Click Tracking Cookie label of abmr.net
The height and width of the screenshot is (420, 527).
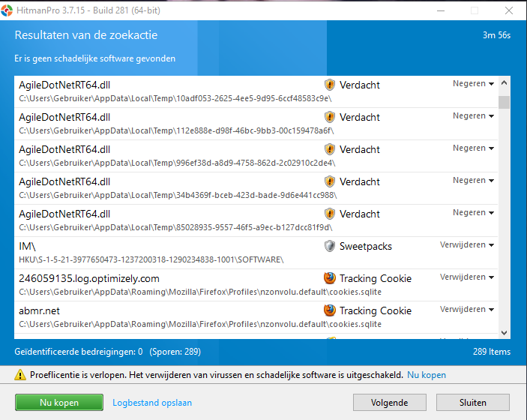coord(376,310)
